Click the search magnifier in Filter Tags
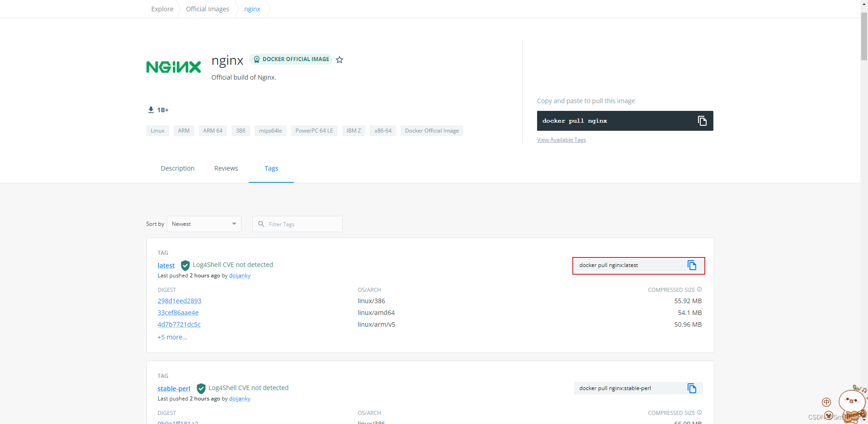This screenshot has height=424, width=868. 261,224
